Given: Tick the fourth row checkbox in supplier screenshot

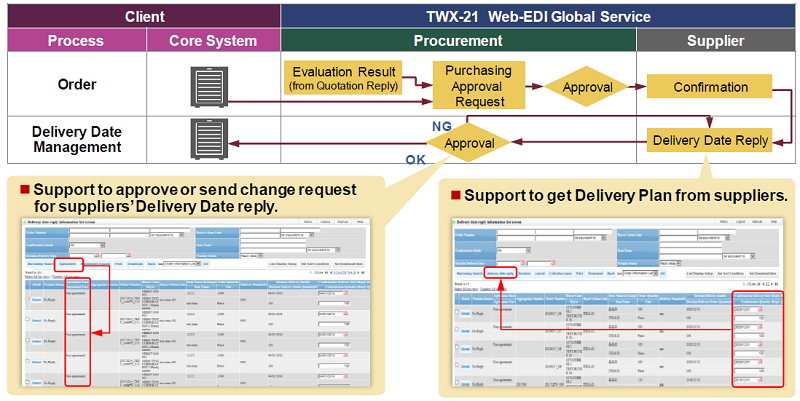Looking at the screenshot, I should pyautogui.click(x=457, y=365).
